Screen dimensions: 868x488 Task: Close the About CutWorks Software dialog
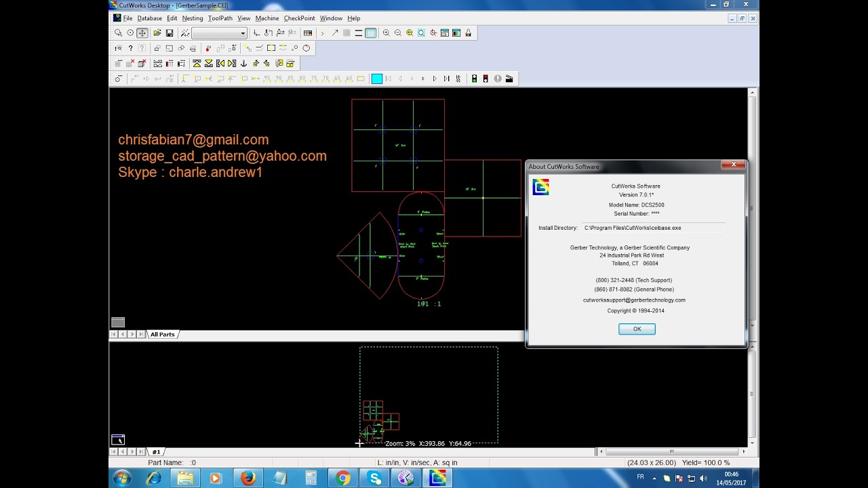click(733, 165)
